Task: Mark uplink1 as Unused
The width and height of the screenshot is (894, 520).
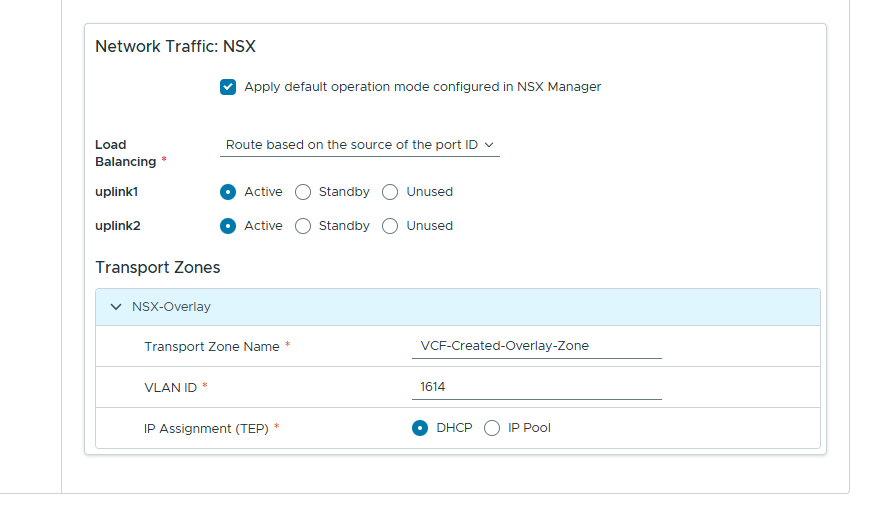Action: (390, 192)
